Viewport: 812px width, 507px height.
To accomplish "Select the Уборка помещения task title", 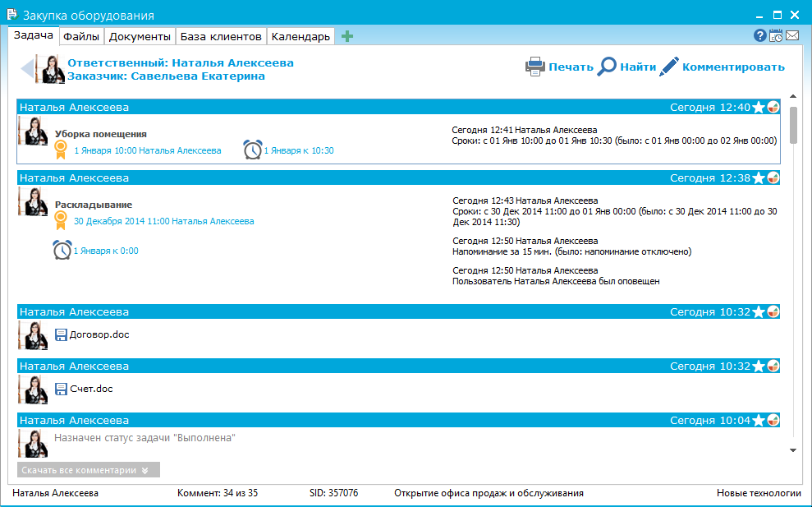I will click(101, 134).
